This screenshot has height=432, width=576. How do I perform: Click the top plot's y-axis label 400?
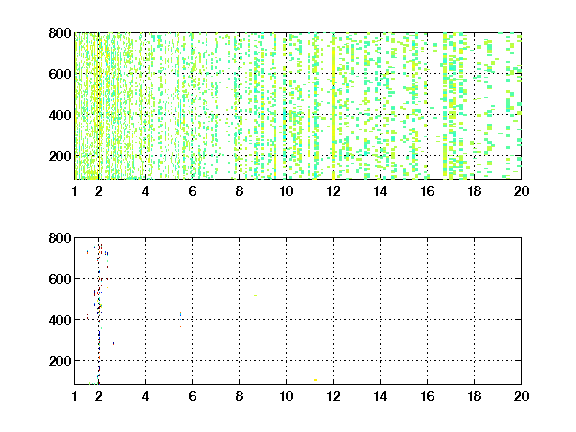click(x=60, y=115)
